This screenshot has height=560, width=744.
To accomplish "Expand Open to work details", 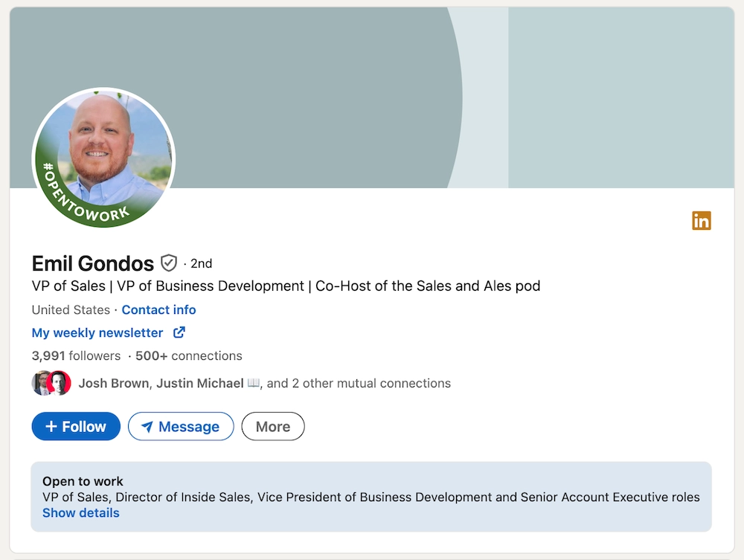I will click(80, 512).
